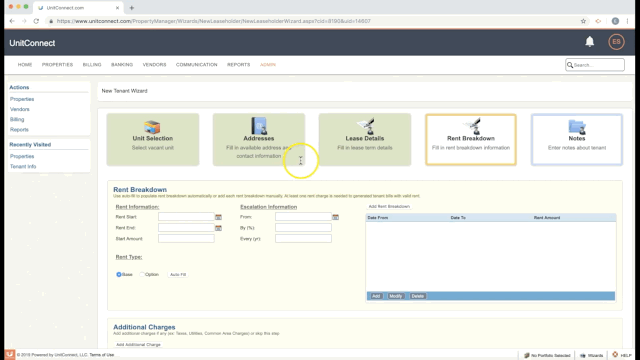Image resolution: width=640 pixels, height=360 pixels.
Task: Click the Start Amount input field
Action: tap(186, 238)
